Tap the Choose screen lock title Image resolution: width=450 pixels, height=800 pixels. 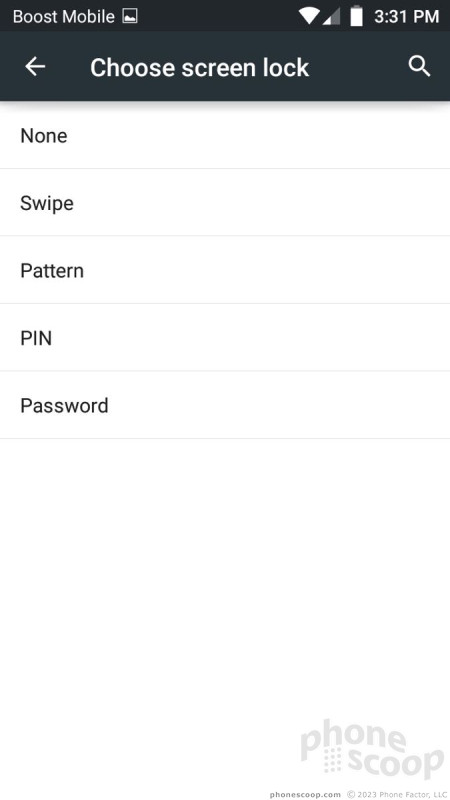pos(199,67)
